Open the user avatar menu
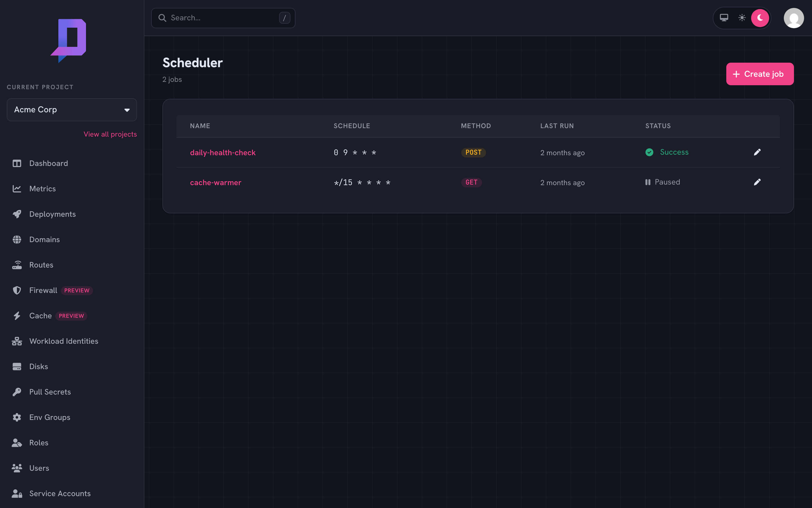Viewport: 812px width, 508px height. 794,18
